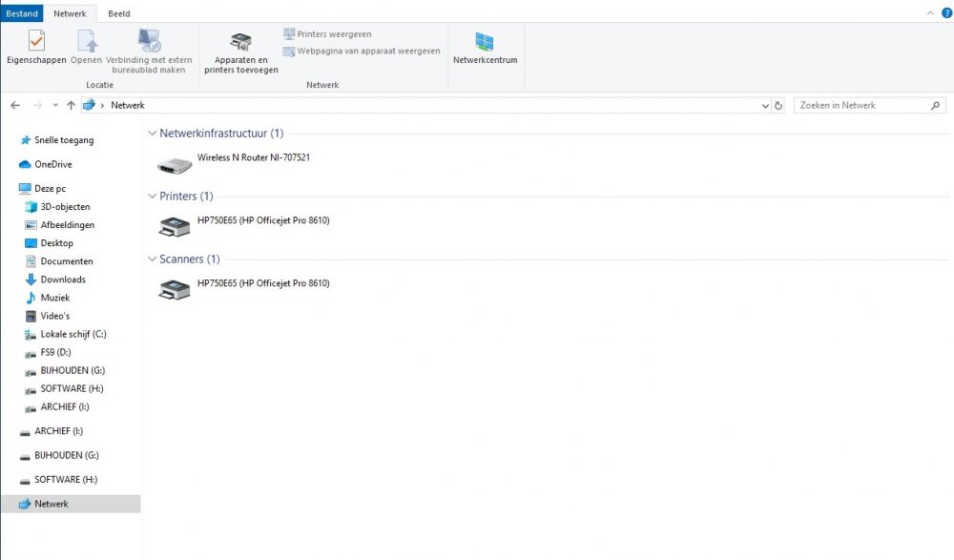This screenshot has height=560, width=954.
Task: Click HP750E65 label under Printers
Action: [263, 220]
